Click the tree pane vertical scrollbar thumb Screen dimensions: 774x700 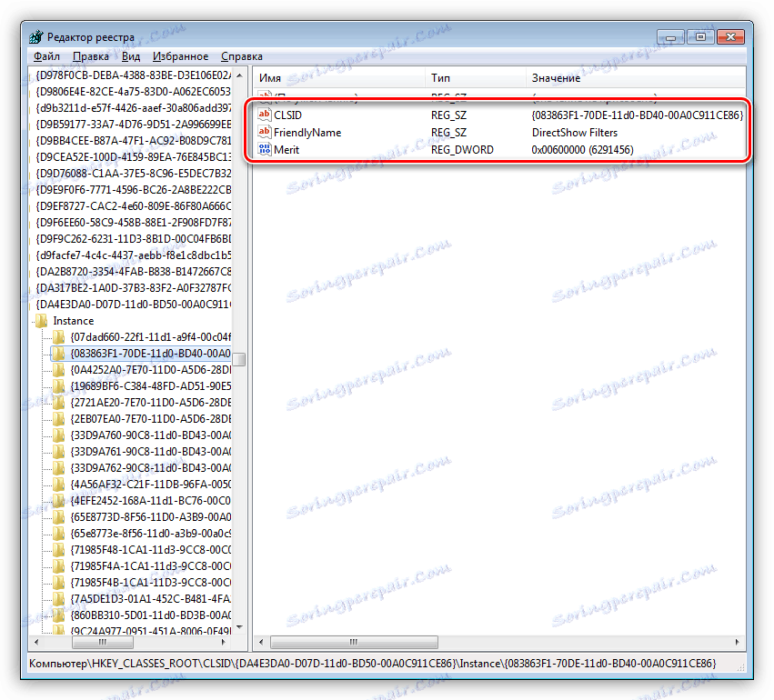(x=239, y=359)
